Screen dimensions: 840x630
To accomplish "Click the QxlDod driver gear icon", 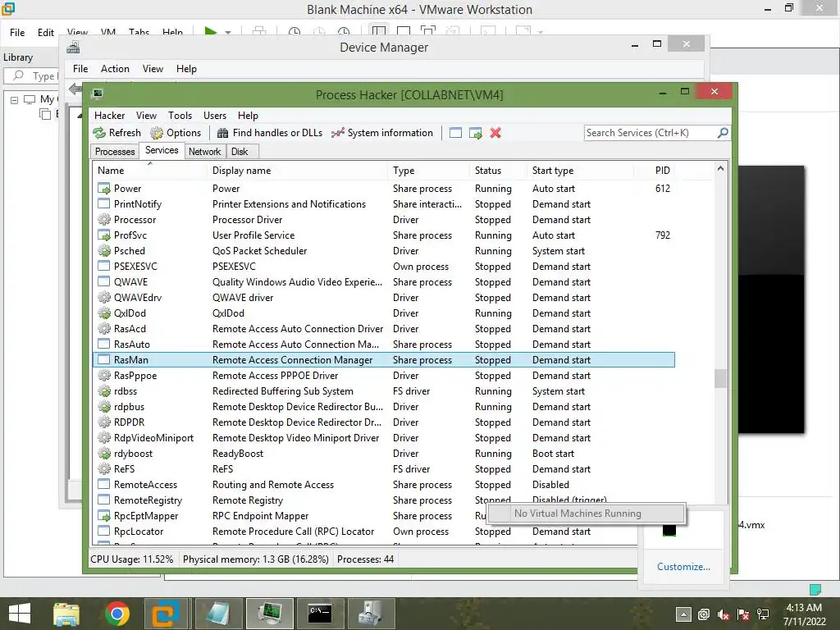I will 104,313.
